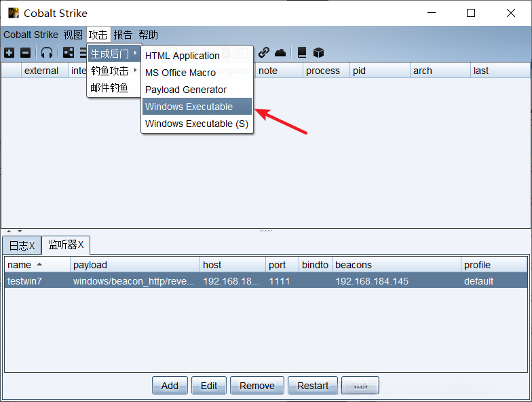Sort listeners by host column
532x402 pixels.
click(233, 265)
